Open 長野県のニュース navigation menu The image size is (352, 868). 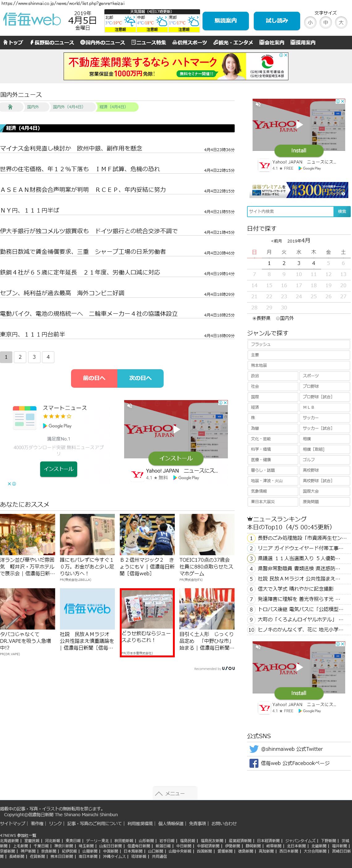click(52, 43)
